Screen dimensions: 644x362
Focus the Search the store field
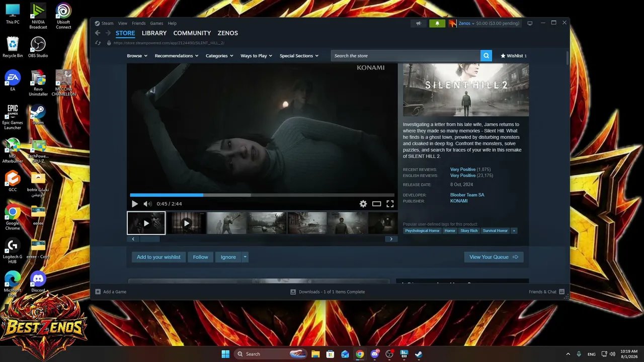(406, 56)
